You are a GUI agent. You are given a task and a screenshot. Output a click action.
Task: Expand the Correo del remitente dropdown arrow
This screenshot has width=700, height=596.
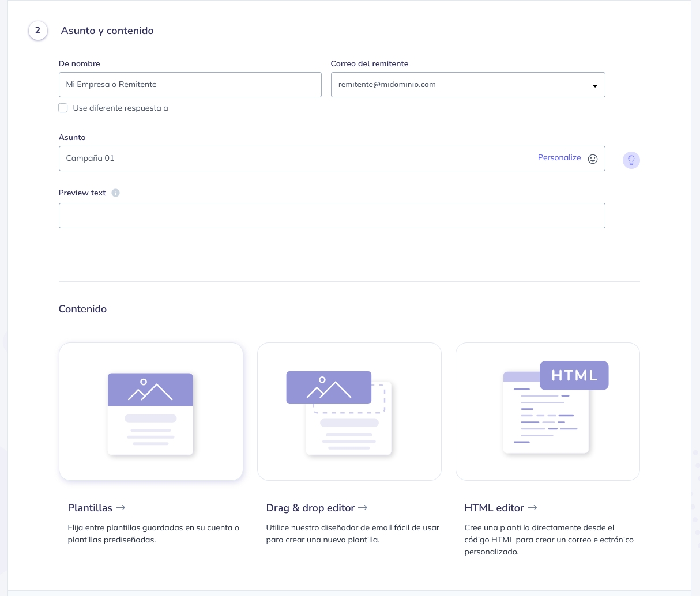(594, 86)
